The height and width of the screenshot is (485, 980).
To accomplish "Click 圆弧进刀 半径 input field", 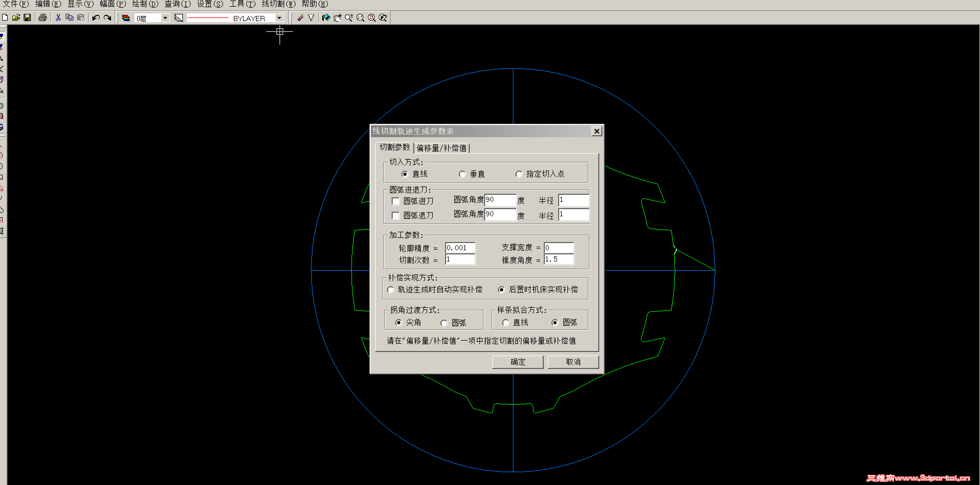I will point(574,200).
